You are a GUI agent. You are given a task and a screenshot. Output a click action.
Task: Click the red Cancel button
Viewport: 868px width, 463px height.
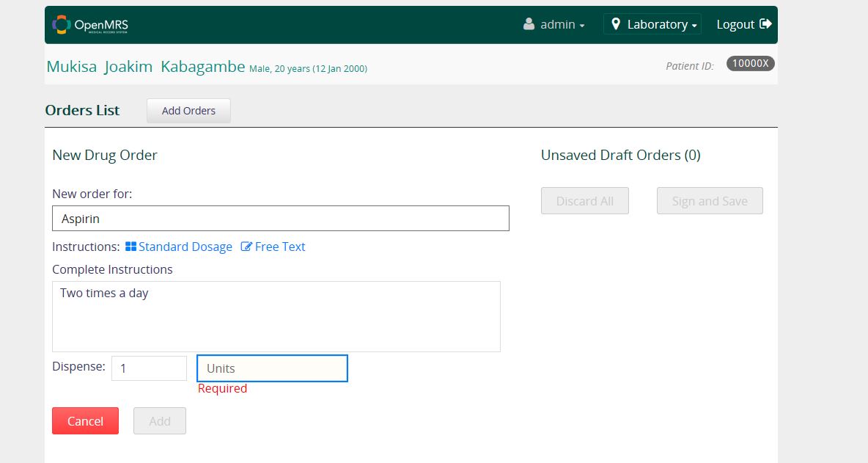(85, 421)
